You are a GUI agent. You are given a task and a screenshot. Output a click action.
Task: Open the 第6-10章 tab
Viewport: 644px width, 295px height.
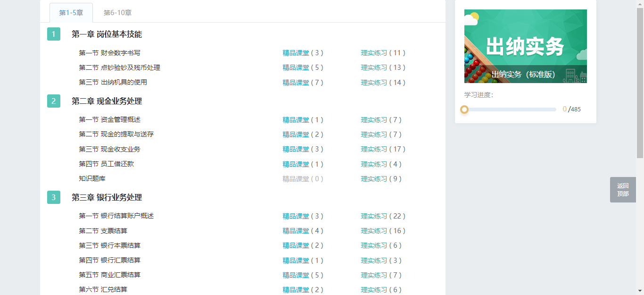[117, 13]
